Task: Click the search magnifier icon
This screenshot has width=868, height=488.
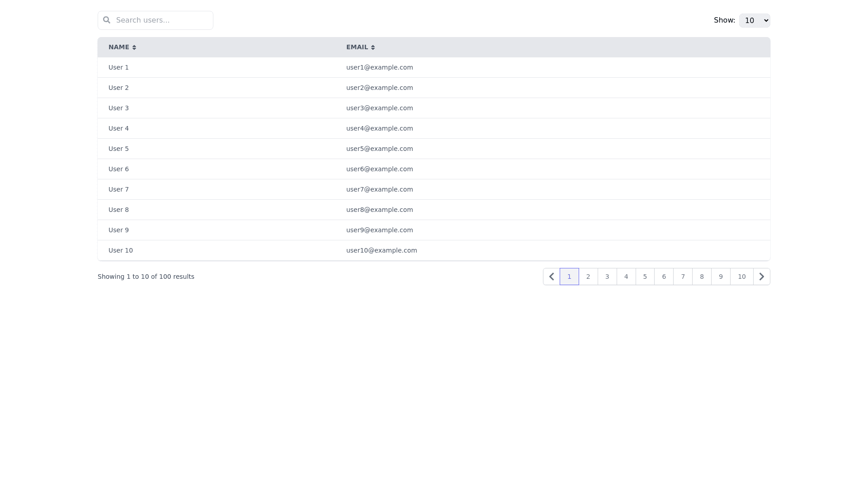Action: [x=107, y=20]
